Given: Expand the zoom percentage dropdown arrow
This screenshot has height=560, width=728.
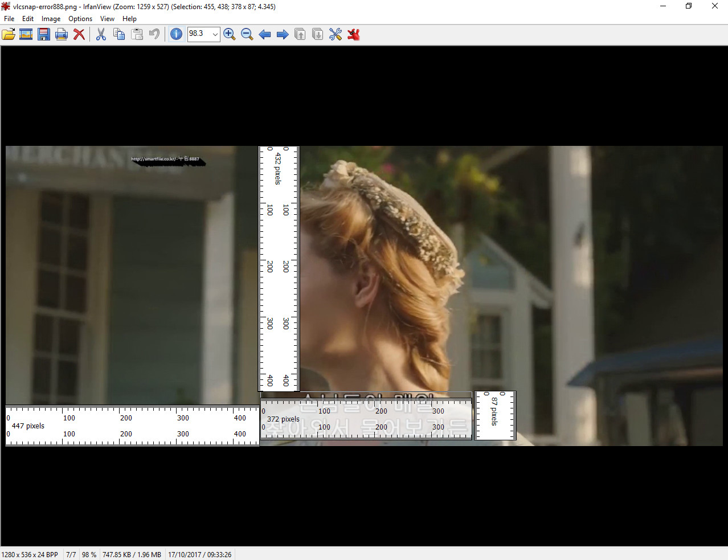Looking at the screenshot, I should [215, 34].
